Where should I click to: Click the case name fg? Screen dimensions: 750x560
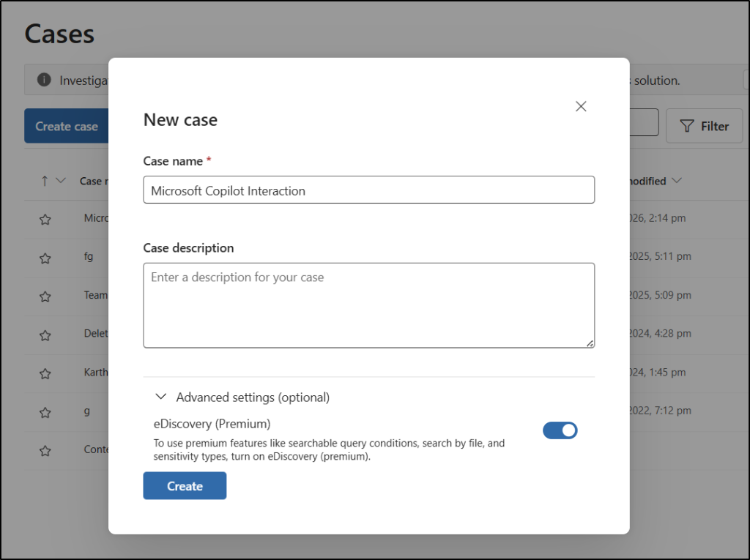[89, 257]
